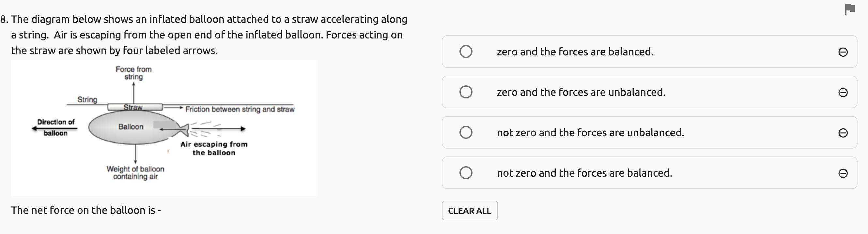Click the prompt 'The net force on the balloon is -'
Screen dimensions: 868x234
pyautogui.click(x=86, y=210)
